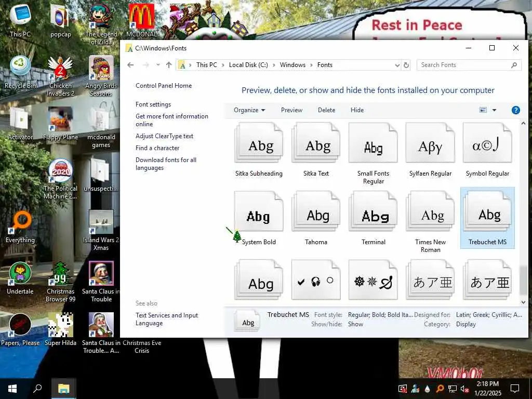Select the Terminal font

pos(373,218)
